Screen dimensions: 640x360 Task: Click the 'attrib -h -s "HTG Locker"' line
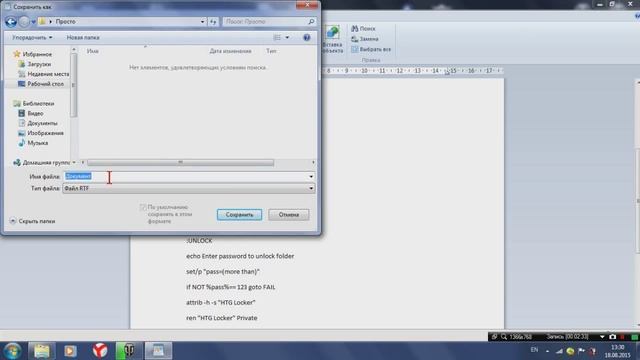click(221, 302)
